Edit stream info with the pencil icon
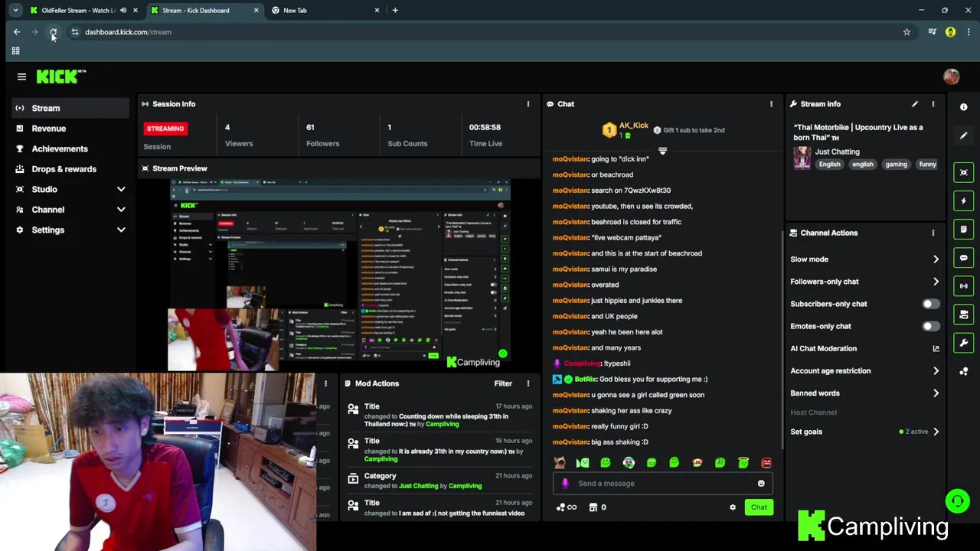The image size is (980, 551). [914, 104]
